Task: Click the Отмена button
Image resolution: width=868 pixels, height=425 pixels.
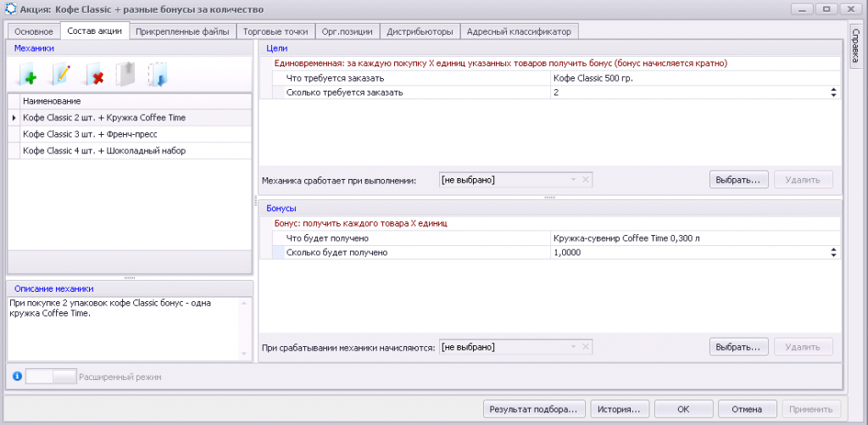Action: [748, 410]
